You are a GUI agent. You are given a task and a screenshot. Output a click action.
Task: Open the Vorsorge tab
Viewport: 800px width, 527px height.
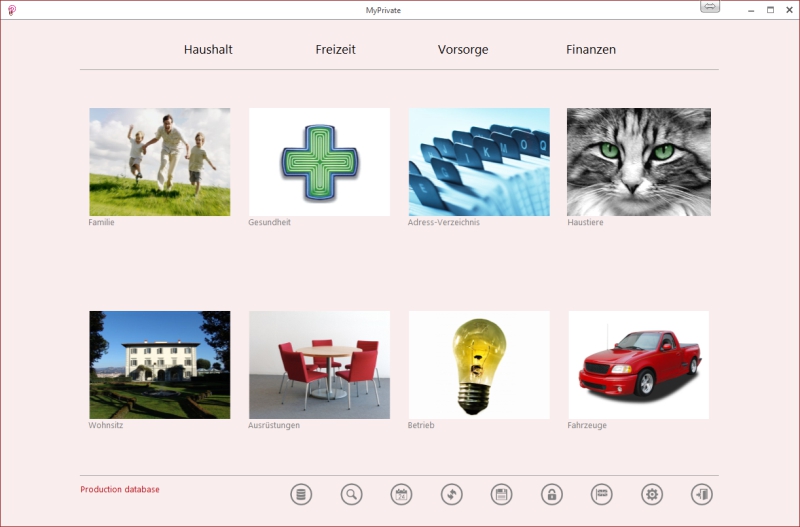(463, 49)
